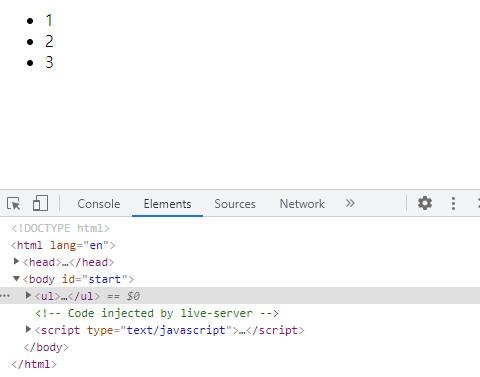Screen dimensions: 480x377
Task: Open DevTools settings gear
Action: click(x=425, y=203)
